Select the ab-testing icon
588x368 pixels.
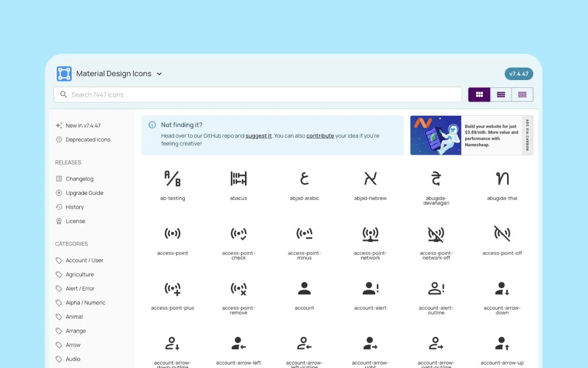click(172, 179)
